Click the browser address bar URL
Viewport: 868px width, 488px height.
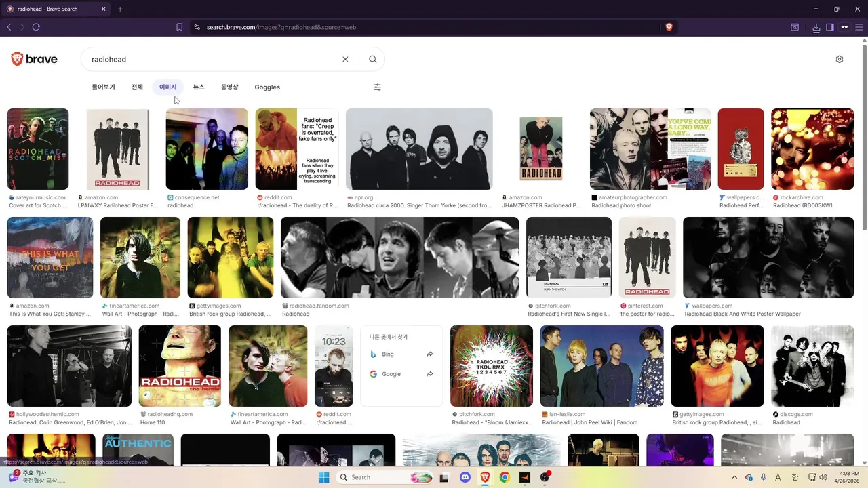click(x=281, y=27)
